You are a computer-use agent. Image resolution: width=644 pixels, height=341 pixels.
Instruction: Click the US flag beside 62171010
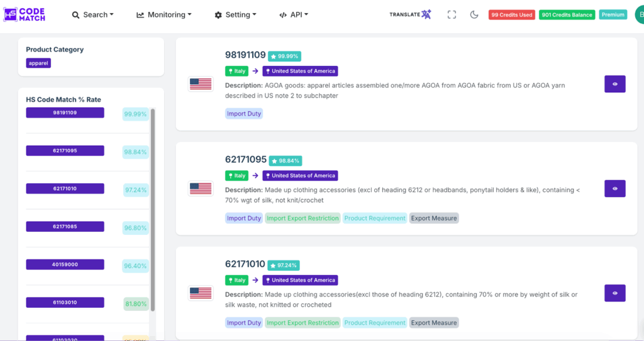click(201, 293)
